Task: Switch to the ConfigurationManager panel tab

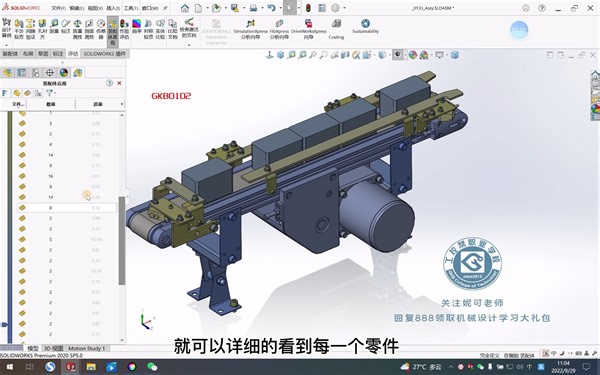Action: tap(36, 72)
